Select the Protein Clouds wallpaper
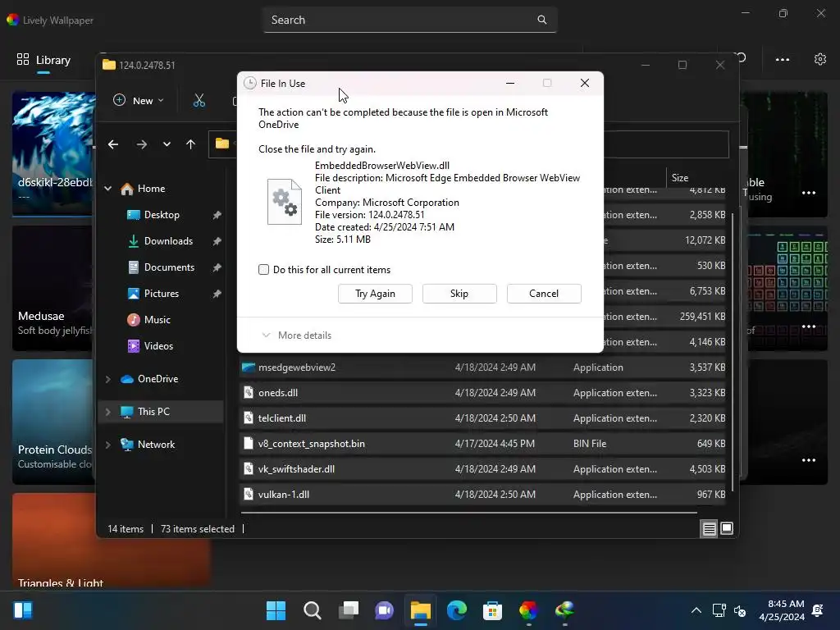This screenshot has width=840, height=630. click(53, 422)
